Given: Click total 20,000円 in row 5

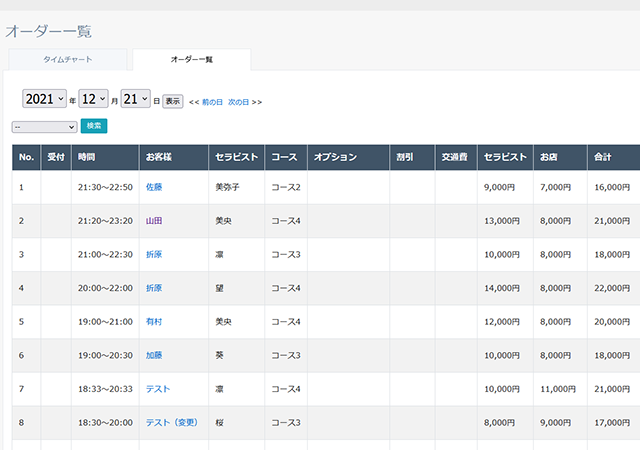Looking at the screenshot, I should [612, 322].
